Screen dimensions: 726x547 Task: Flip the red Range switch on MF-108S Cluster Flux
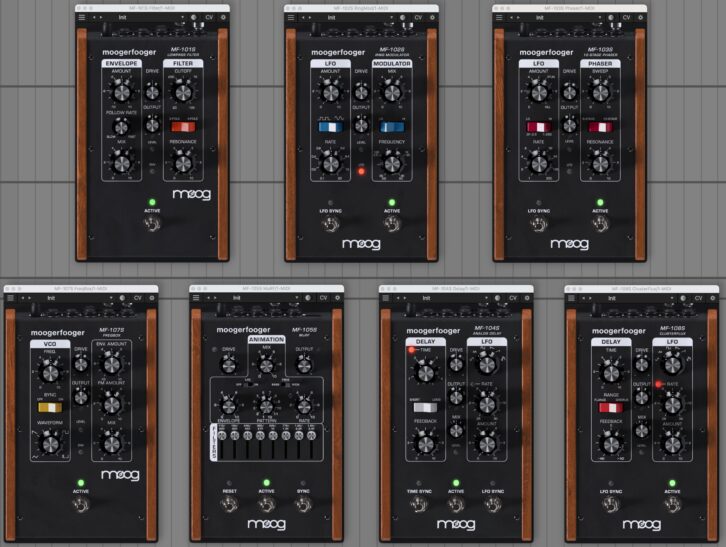click(x=611, y=407)
